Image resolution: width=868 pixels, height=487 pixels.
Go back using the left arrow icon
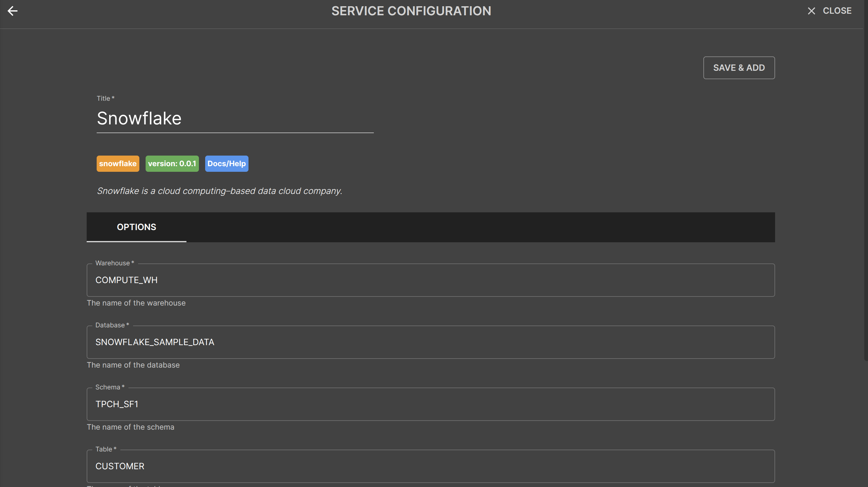tap(13, 11)
